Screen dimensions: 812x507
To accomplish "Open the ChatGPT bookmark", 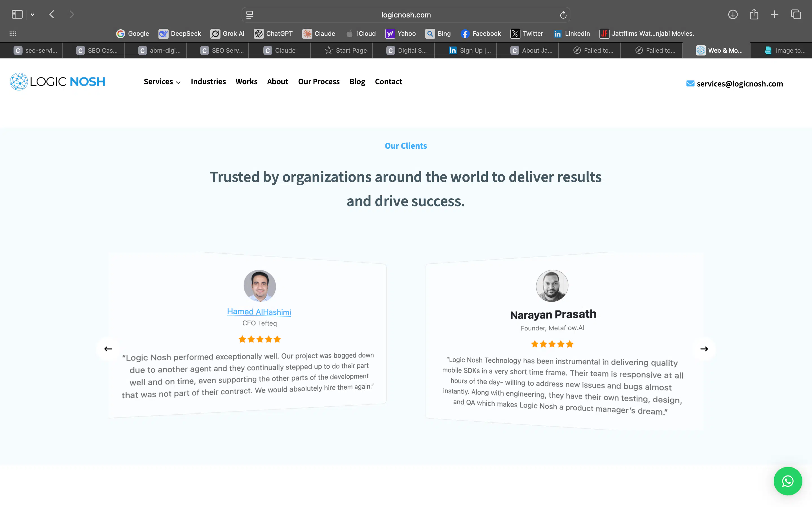I will (273, 34).
